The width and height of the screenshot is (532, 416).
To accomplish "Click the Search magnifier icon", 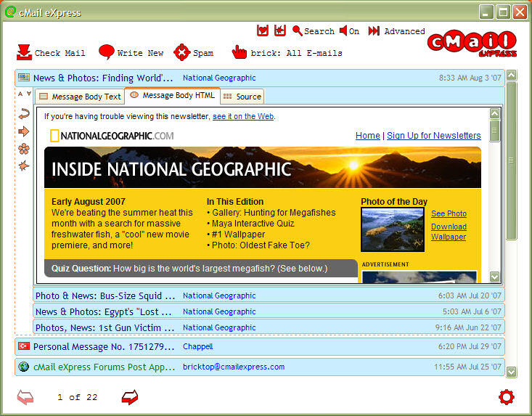I will coord(298,30).
